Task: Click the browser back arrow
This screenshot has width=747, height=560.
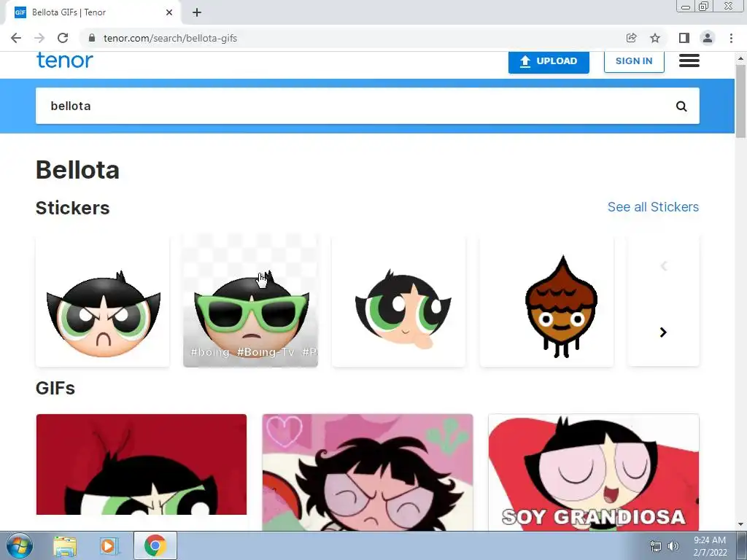Action: tap(16, 38)
